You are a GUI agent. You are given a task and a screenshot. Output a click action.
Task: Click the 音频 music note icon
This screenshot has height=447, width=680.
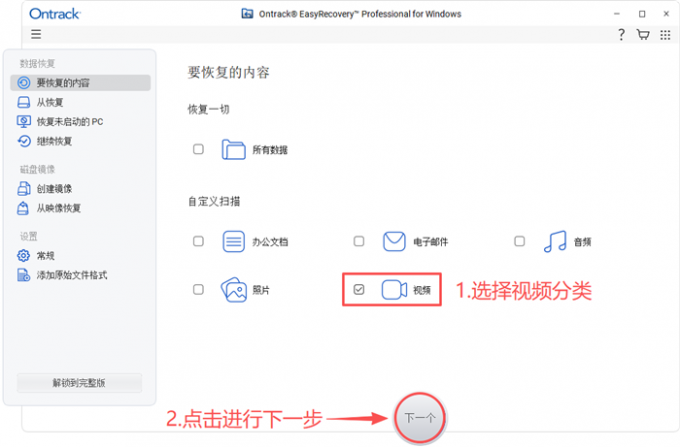(555, 241)
